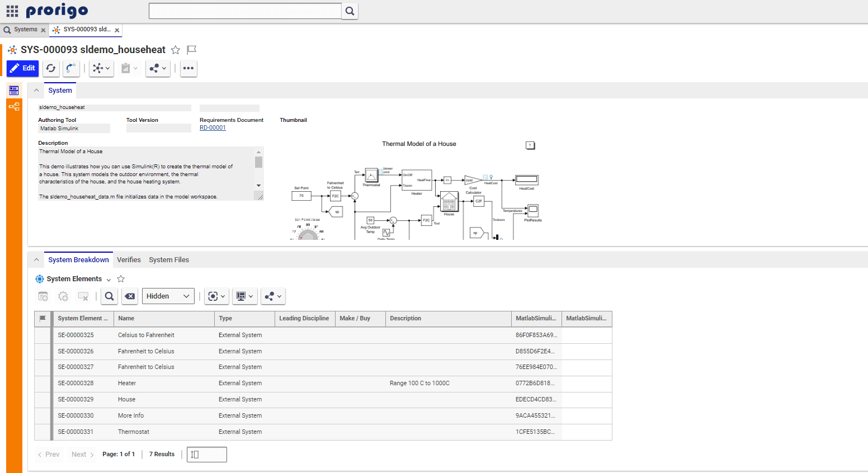Click the flag column header

(x=43, y=319)
